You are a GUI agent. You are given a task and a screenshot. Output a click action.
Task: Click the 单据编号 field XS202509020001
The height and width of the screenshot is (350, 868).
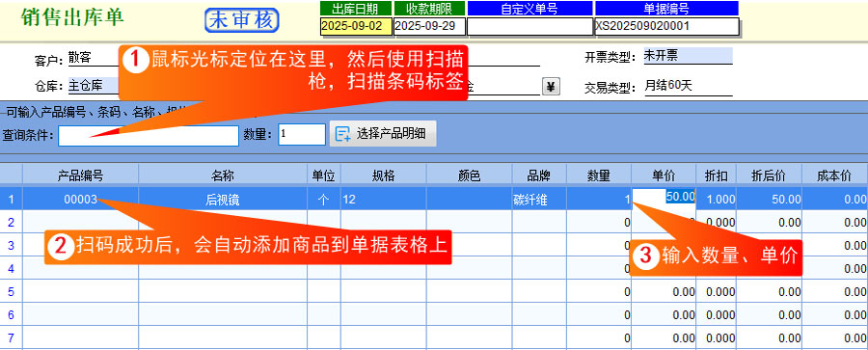point(667,27)
